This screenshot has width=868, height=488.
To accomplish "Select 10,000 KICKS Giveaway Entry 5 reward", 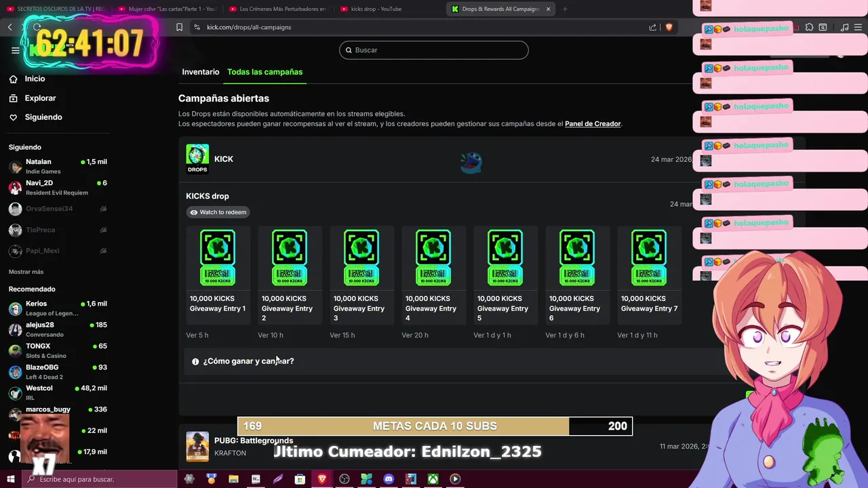I will (x=505, y=274).
